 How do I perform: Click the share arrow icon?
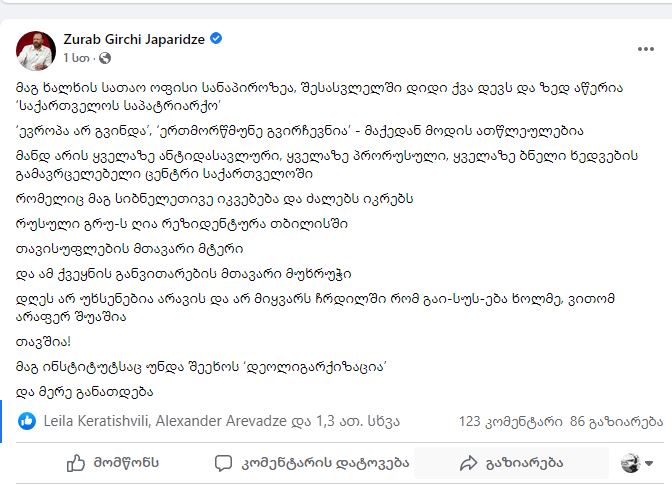(468, 463)
